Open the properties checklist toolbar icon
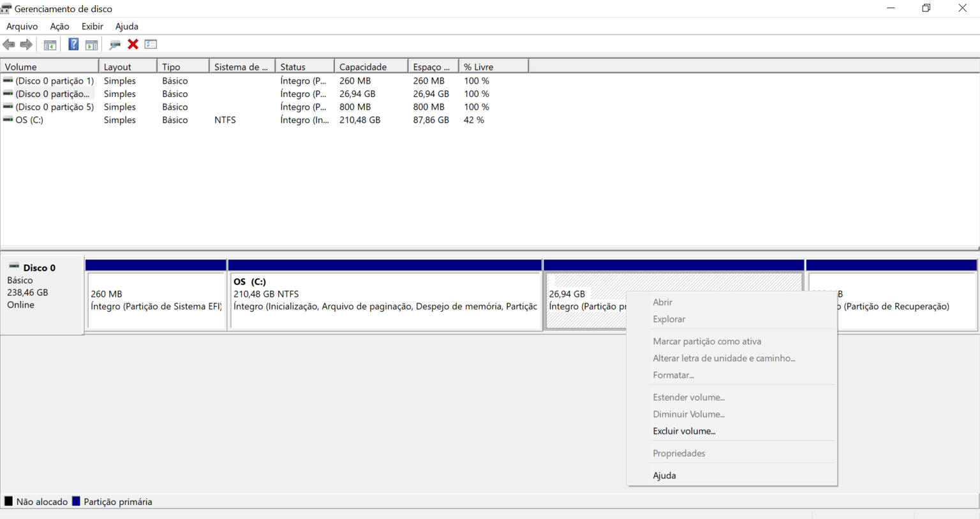980x519 pixels. [151, 44]
